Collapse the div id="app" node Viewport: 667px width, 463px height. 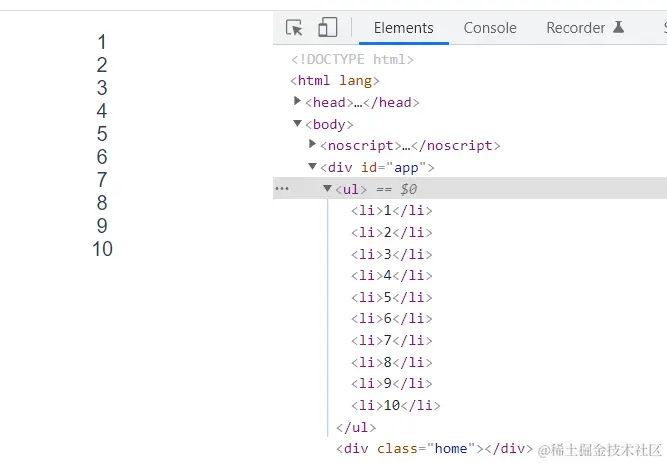[x=313, y=167]
